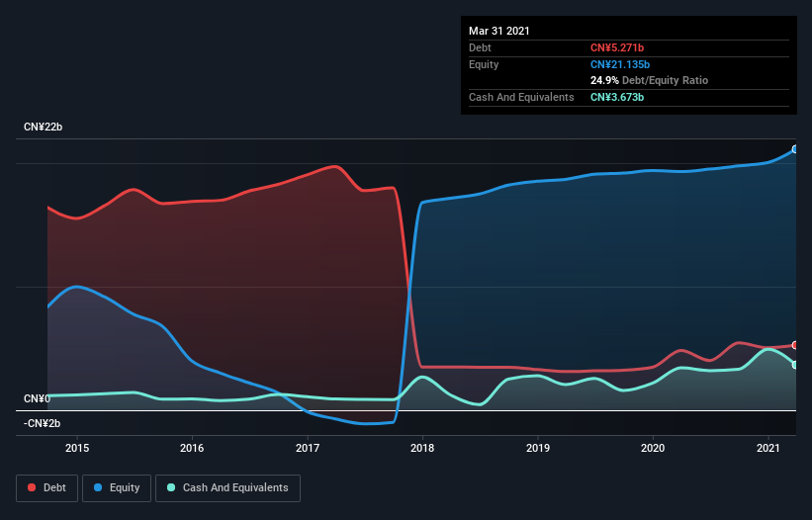Click the 2021 x-axis label
The height and width of the screenshot is (520, 812).
click(x=767, y=448)
